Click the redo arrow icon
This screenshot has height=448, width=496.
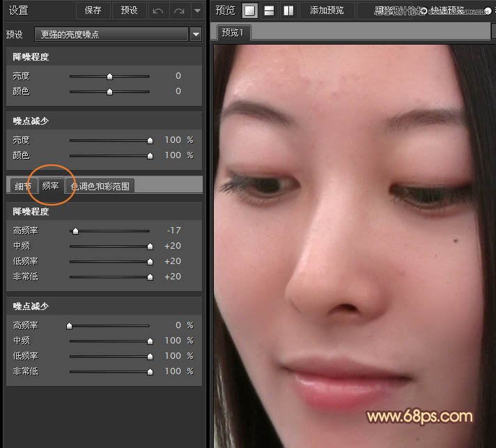179,10
